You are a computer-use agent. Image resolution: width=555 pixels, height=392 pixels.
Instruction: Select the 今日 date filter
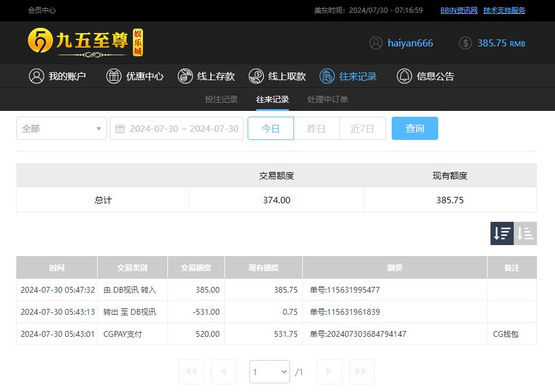[270, 128]
